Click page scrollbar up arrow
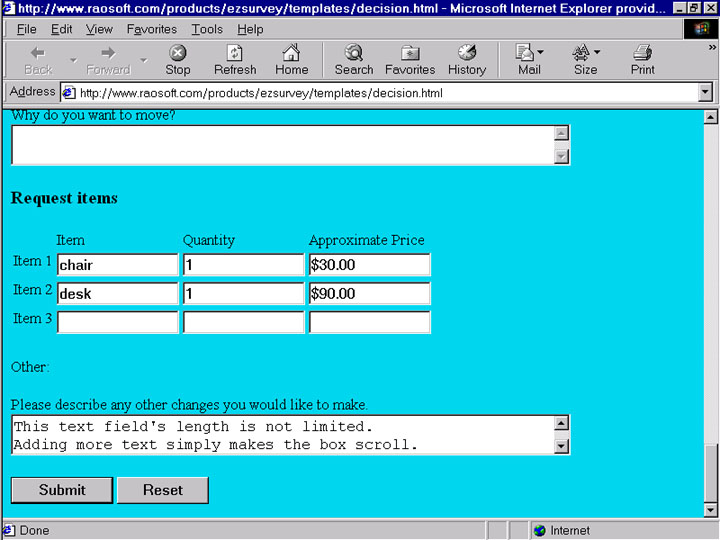Screen dimensions: 720x540 click(x=710, y=117)
